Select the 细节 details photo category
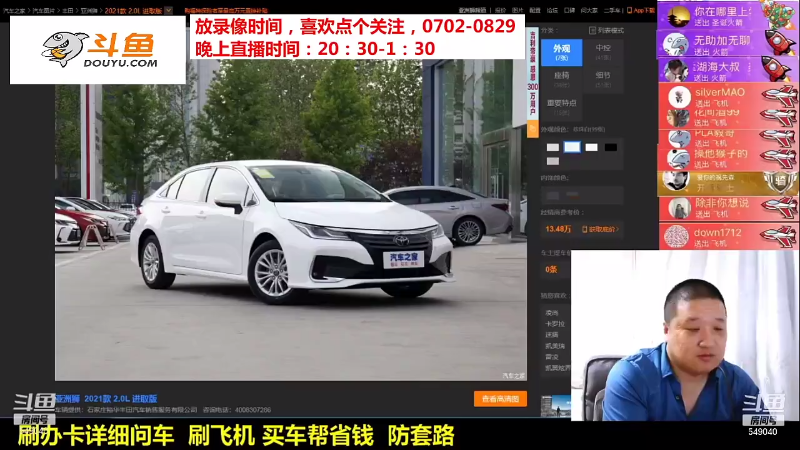 (x=603, y=79)
